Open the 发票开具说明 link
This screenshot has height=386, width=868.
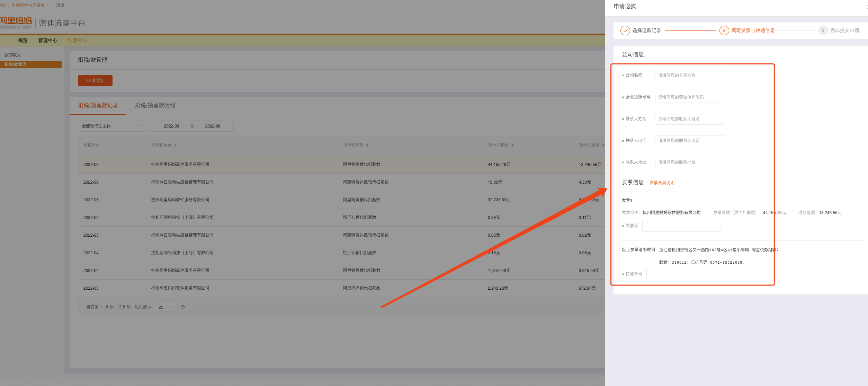pos(662,183)
